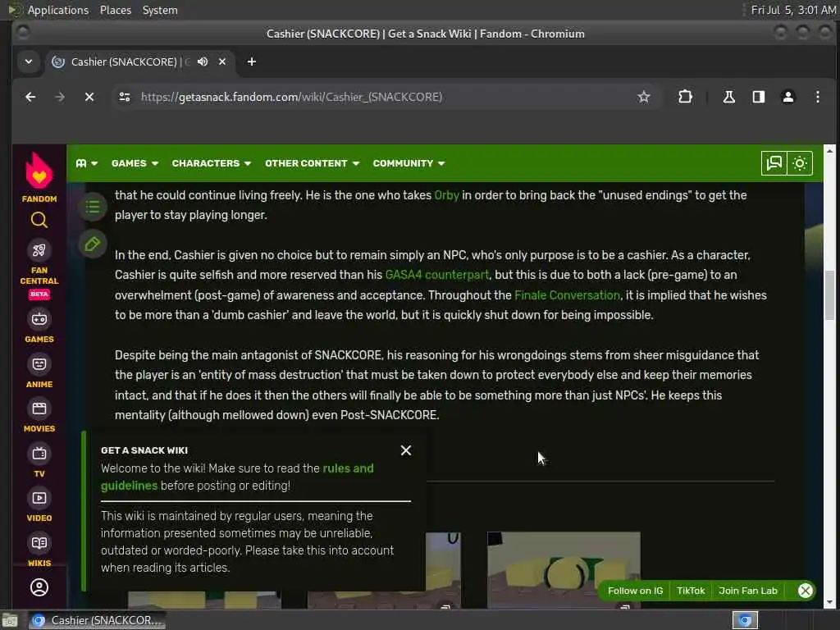Viewport: 840px width, 630px height.
Task: Open the Movies sidebar section
Action: [39, 416]
